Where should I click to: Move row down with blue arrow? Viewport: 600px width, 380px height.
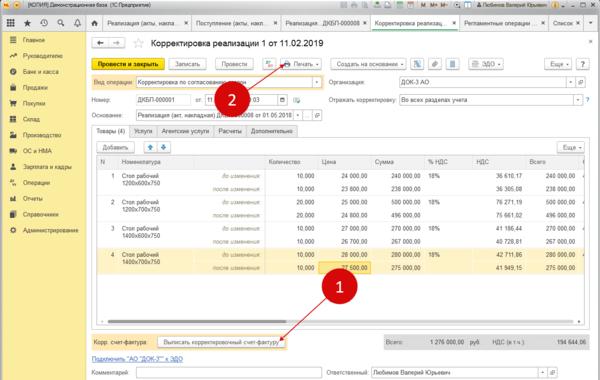point(163,147)
